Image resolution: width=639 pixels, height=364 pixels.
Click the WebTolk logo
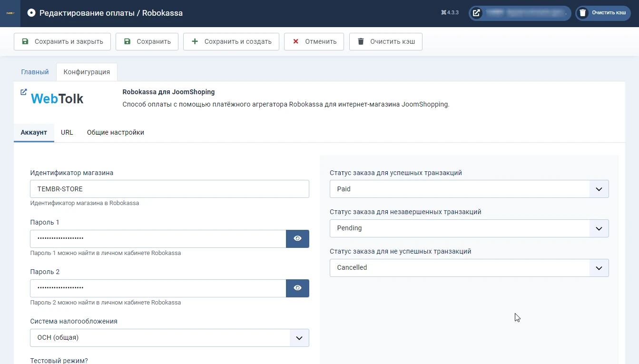pyautogui.click(x=57, y=99)
